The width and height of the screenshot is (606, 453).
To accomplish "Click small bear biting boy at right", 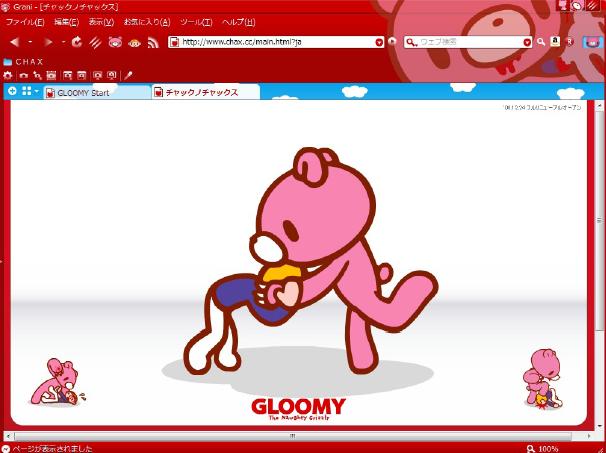I will tap(543, 378).
